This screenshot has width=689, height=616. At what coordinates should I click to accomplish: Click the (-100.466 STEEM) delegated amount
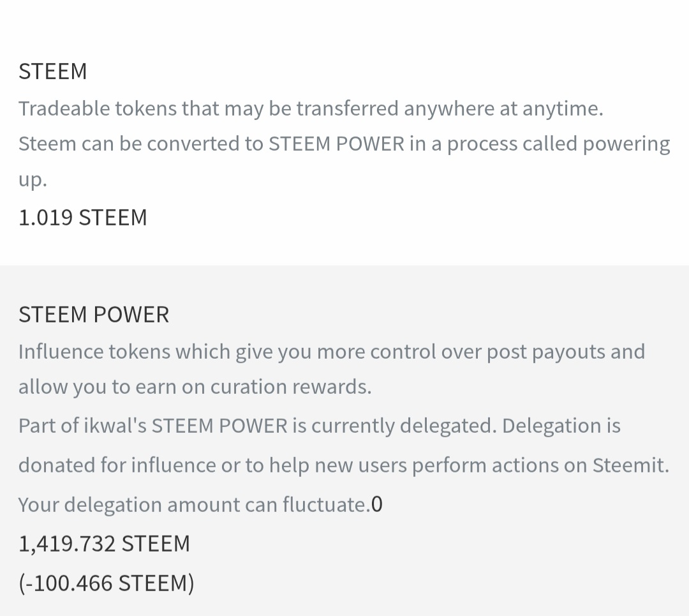point(107,583)
